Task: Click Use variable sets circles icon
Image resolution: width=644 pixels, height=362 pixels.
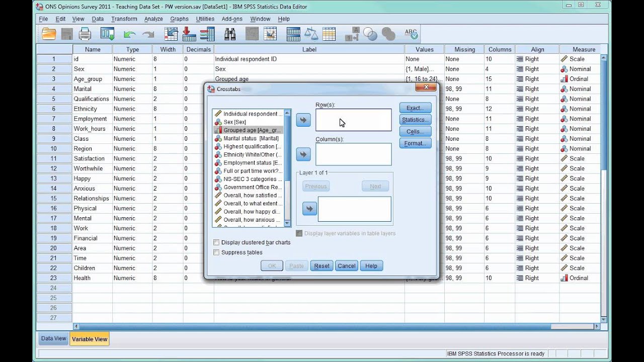Action: point(370,34)
